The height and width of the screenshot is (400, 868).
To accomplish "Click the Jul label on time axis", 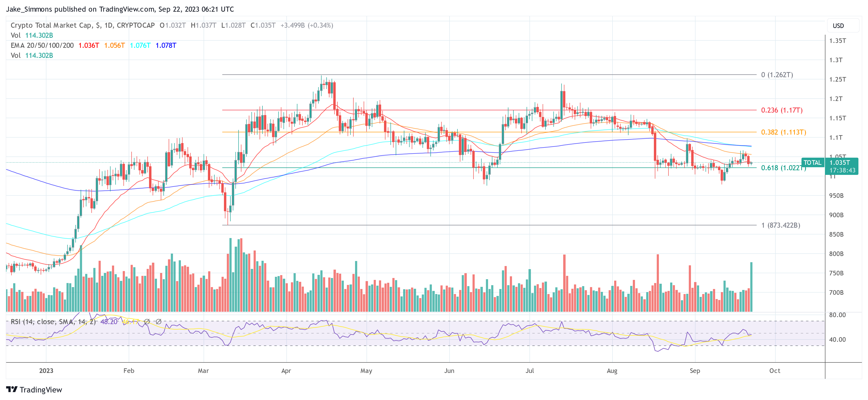I will click(x=530, y=371).
